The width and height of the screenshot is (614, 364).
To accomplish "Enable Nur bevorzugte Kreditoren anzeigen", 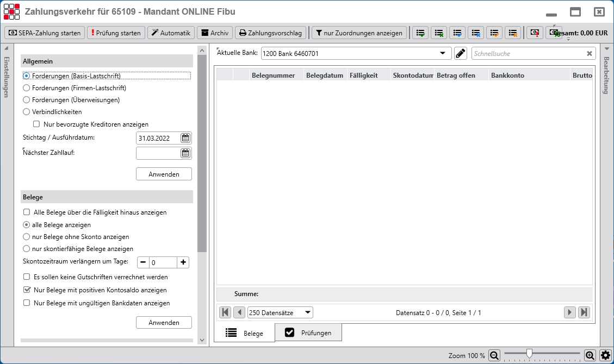I will (36, 124).
